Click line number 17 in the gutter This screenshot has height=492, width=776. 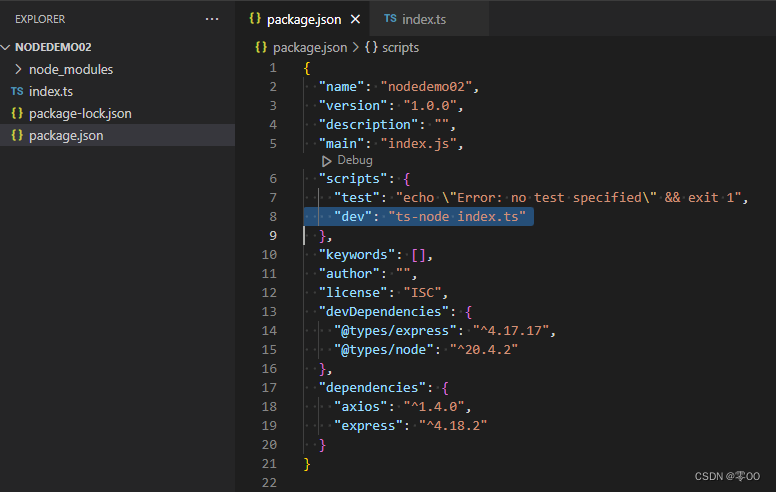[269, 388]
